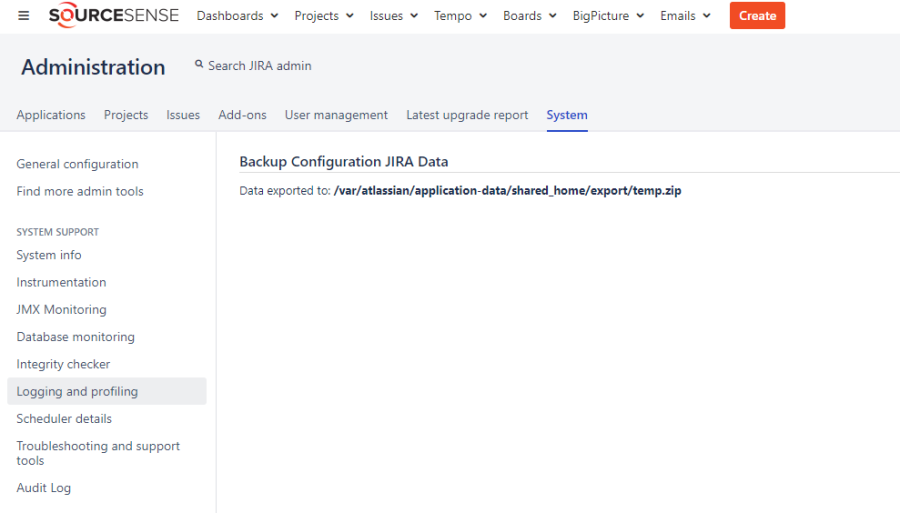Switch to the Projects admin tab
900x513 pixels.
126,115
